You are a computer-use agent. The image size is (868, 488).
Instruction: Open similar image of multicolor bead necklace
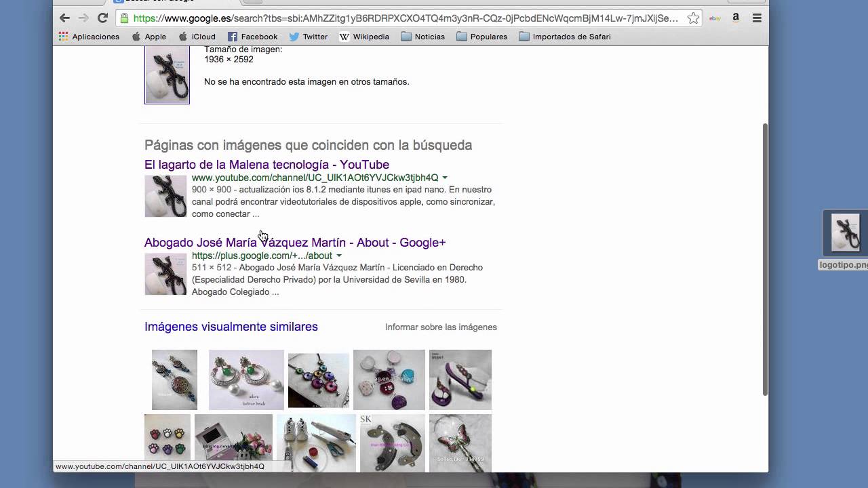point(319,380)
